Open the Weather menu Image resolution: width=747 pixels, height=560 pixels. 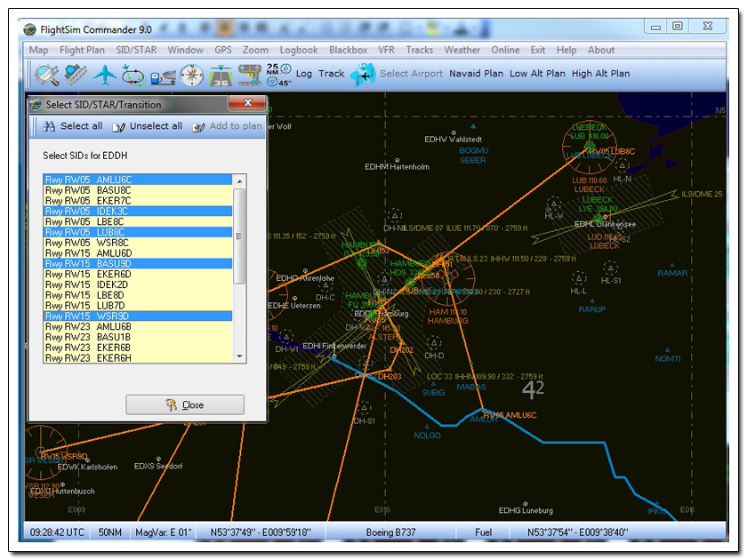(462, 50)
